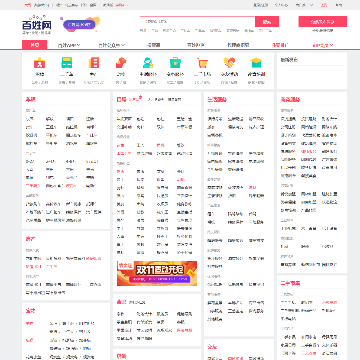
Task: Expand the third navigation dropdown with chevron
Action: 111,45
